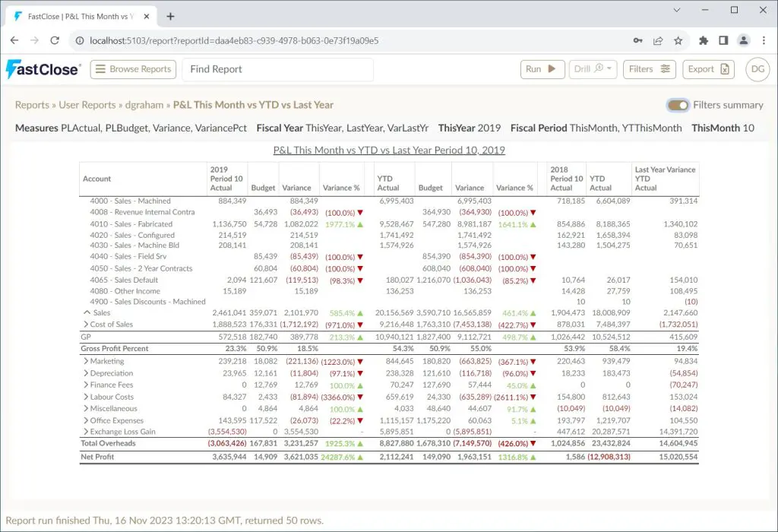
Task: Expand the Cost of Sales row
Action: point(86,325)
